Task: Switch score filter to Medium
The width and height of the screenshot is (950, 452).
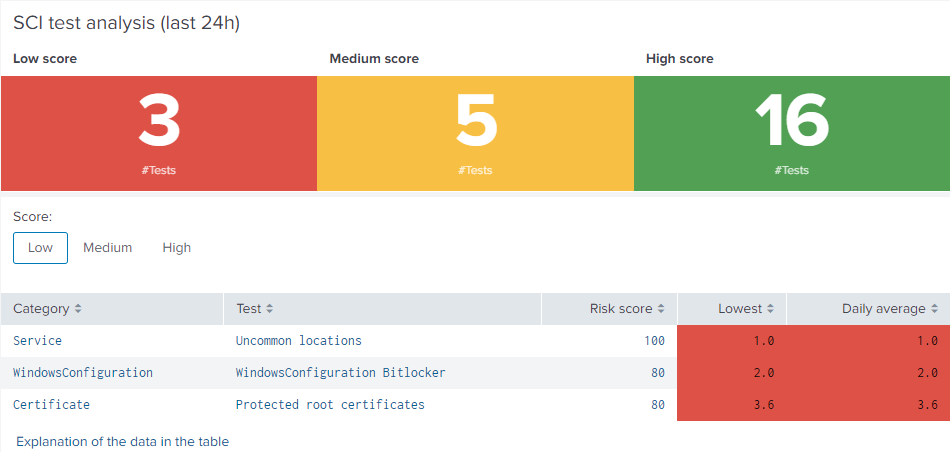Action: pos(107,248)
